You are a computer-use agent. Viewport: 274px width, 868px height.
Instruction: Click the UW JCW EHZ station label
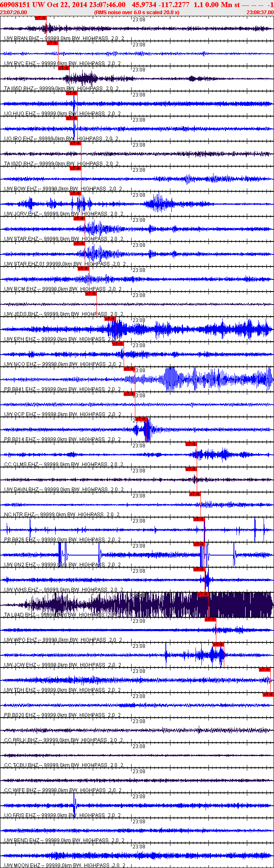[x=21, y=665]
